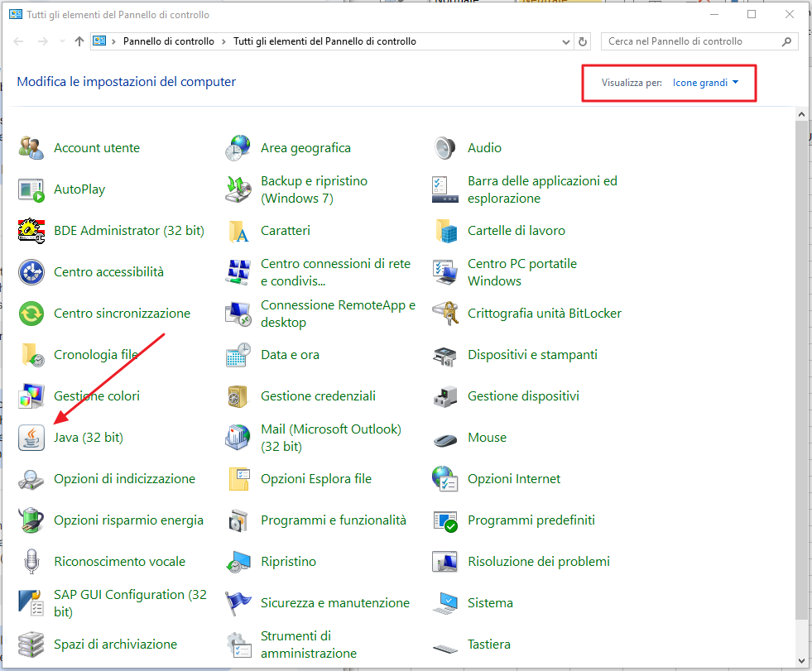Click the Crittografia unità BitLocker icon
Image resolution: width=812 pixels, height=671 pixels.
(444, 314)
